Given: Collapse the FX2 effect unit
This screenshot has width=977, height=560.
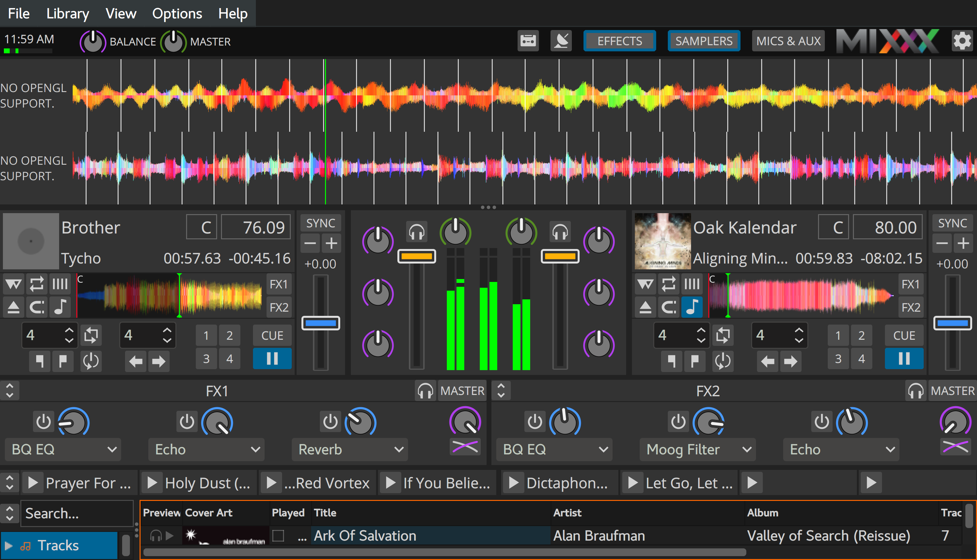Looking at the screenshot, I should click(501, 391).
